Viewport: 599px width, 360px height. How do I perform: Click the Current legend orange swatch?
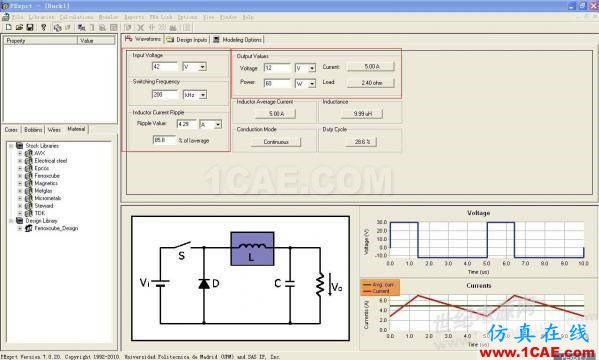(x=367, y=291)
